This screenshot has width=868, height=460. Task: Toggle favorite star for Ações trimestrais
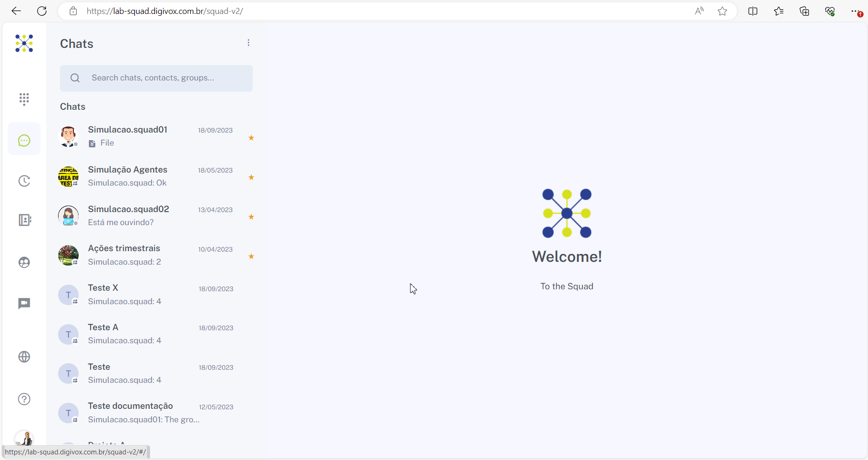(x=251, y=256)
